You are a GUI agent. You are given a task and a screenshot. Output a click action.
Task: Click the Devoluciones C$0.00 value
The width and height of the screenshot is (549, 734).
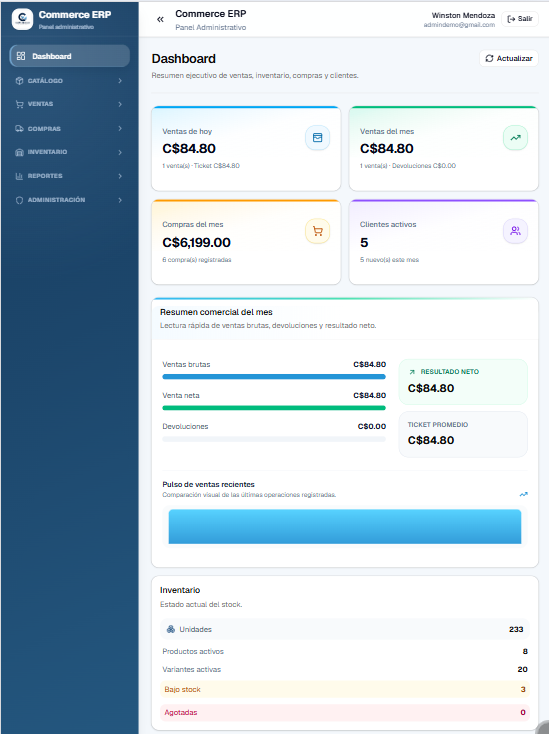(372, 426)
